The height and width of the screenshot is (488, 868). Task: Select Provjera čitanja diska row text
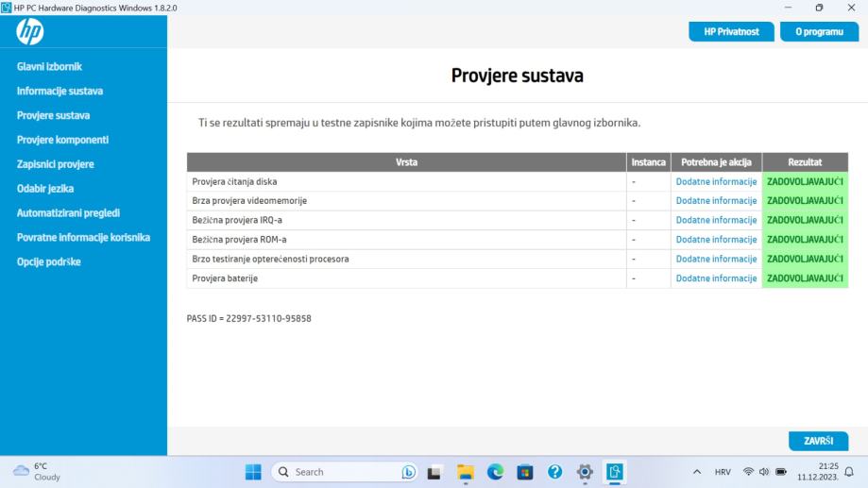235,181
